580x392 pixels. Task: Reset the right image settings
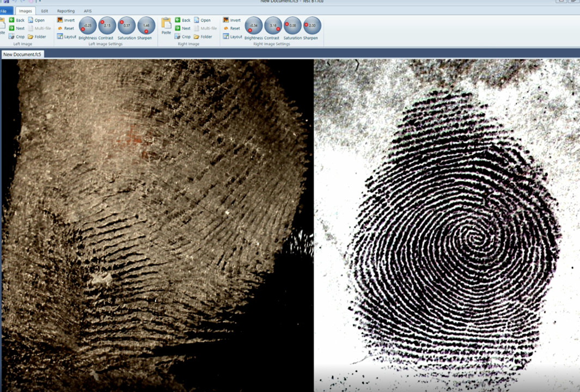pyautogui.click(x=232, y=28)
